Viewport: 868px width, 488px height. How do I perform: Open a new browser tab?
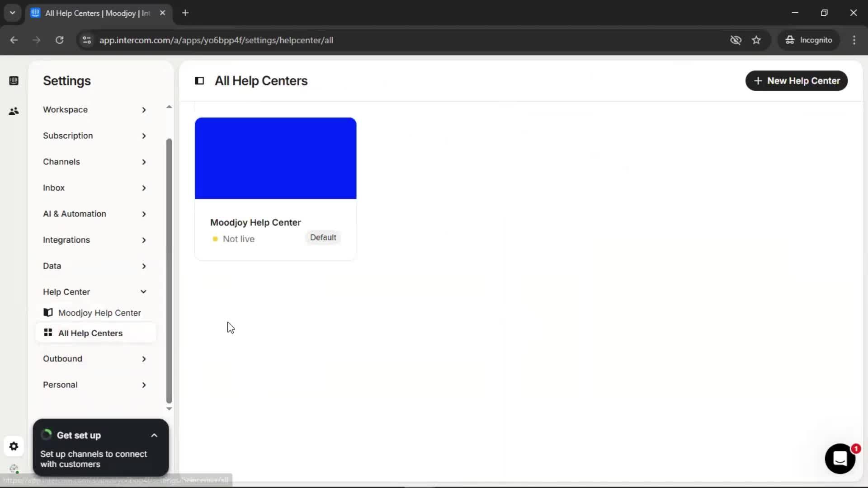pos(185,13)
